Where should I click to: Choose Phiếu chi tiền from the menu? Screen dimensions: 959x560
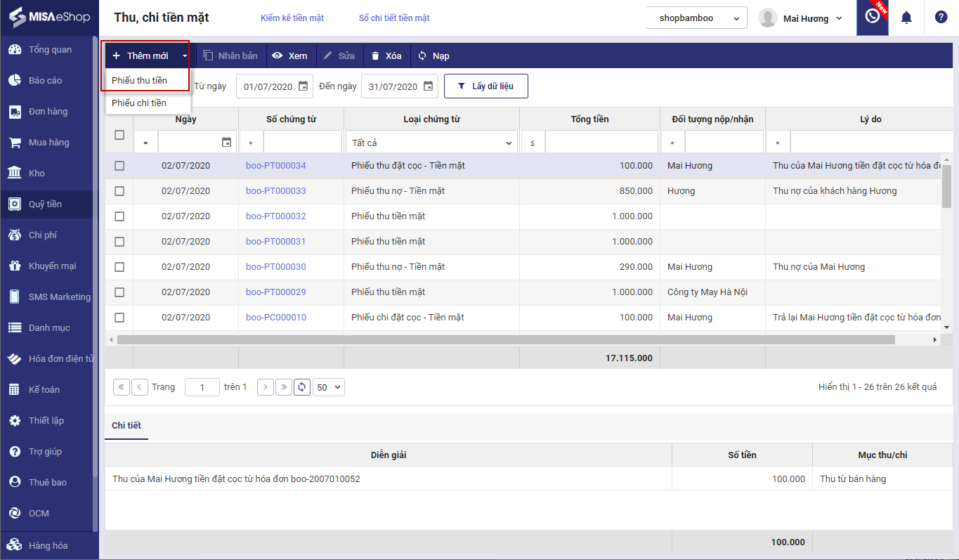point(139,103)
